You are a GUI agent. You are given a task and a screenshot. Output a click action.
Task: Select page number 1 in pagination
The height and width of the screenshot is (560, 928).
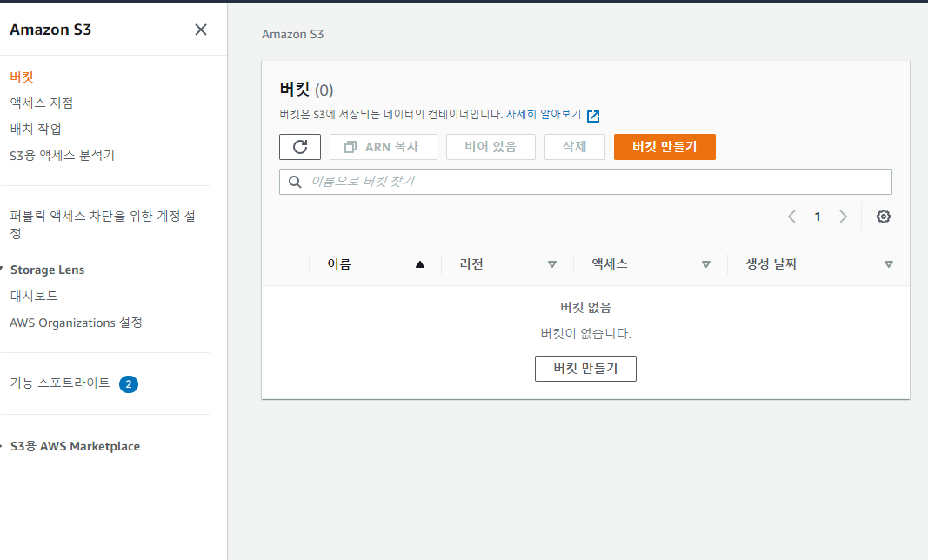coord(818,217)
